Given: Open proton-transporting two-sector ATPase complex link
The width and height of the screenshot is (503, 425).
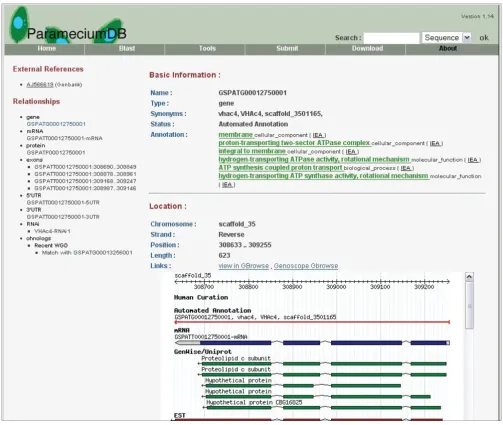Looking at the screenshot, I should pyautogui.click(x=294, y=143).
